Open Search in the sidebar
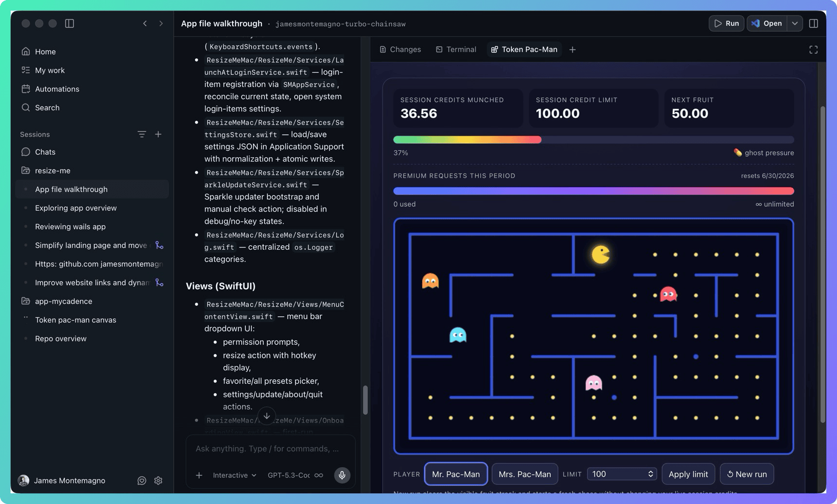Image resolution: width=837 pixels, height=504 pixels. point(47,108)
